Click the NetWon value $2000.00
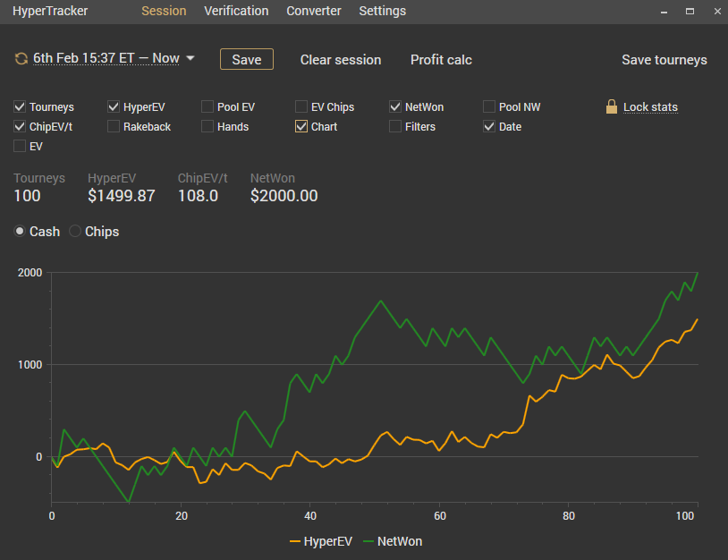728x560 pixels. coord(284,196)
